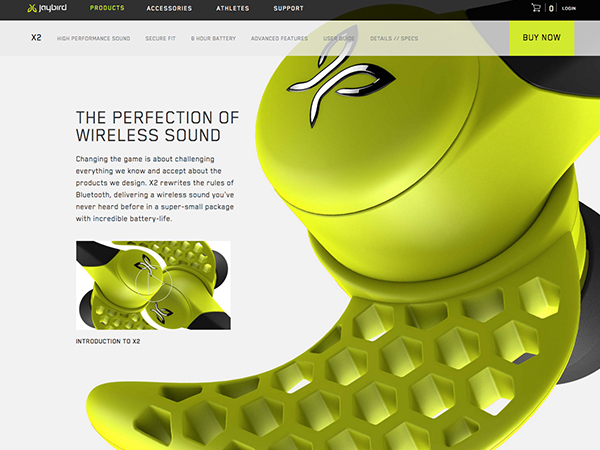Screen dimensions: 600x450
Task: Click the Introduction to X2 caption
Action: [108, 341]
